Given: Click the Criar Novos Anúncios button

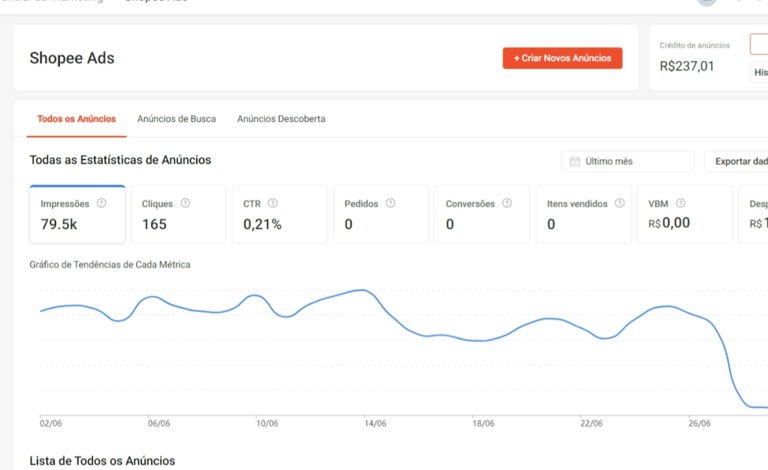Looking at the screenshot, I should pyautogui.click(x=562, y=58).
